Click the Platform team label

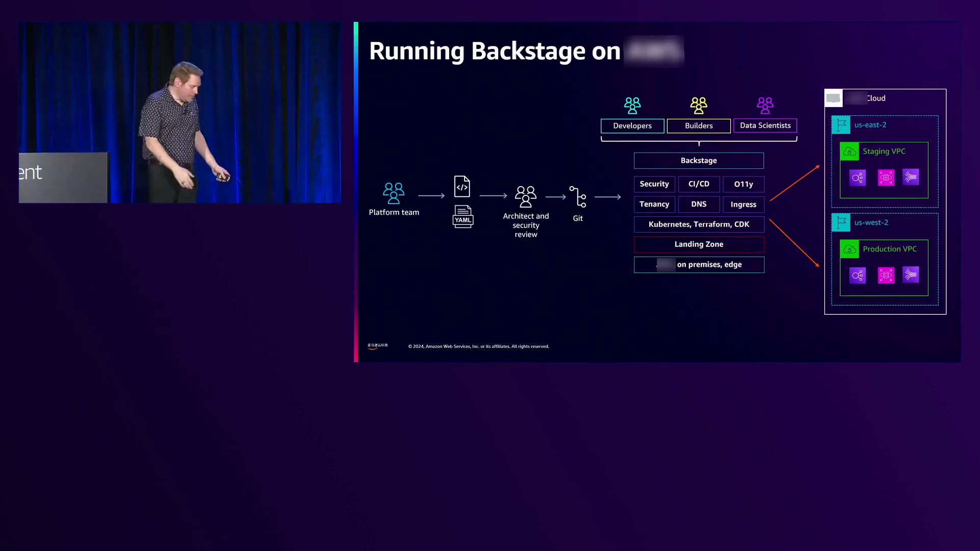pyautogui.click(x=394, y=212)
